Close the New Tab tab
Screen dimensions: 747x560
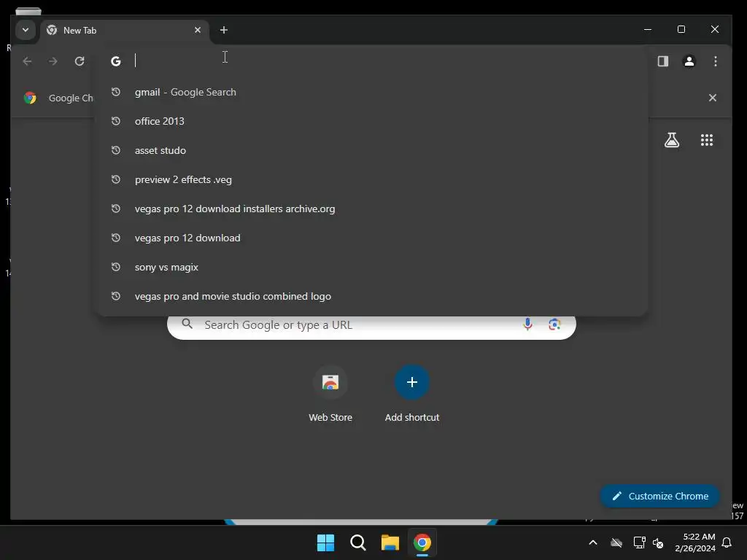click(x=198, y=30)
